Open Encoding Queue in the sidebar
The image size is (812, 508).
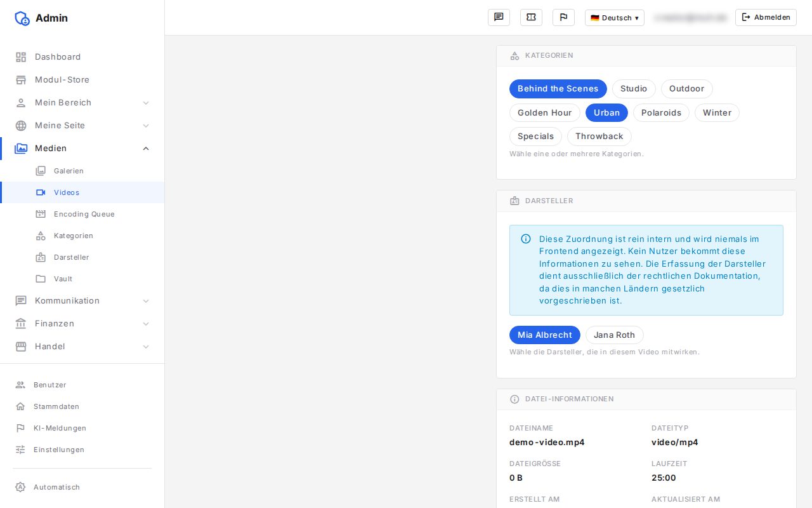pyautogui.click(x=82, y=214)
